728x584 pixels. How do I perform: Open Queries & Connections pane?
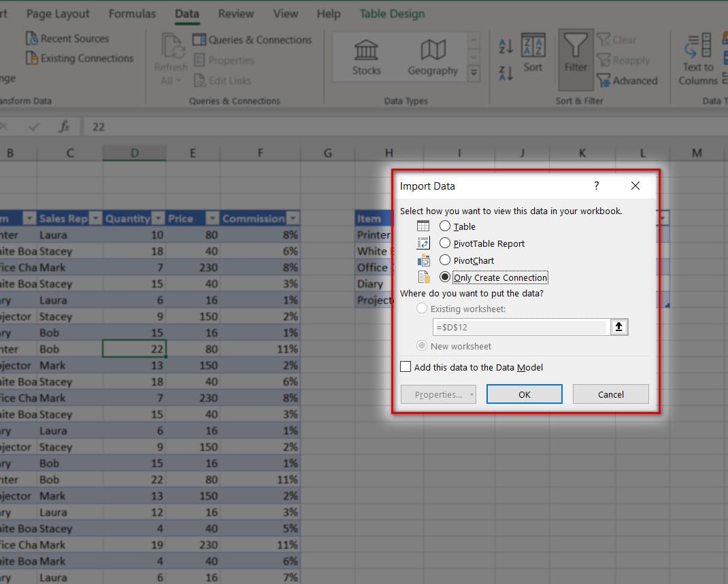pos(252,39)
